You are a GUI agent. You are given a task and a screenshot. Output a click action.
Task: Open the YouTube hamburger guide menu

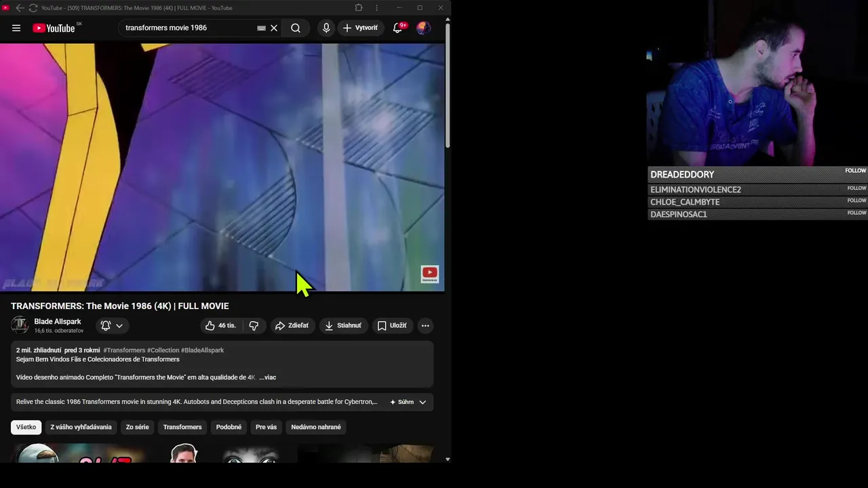point(16,28)
